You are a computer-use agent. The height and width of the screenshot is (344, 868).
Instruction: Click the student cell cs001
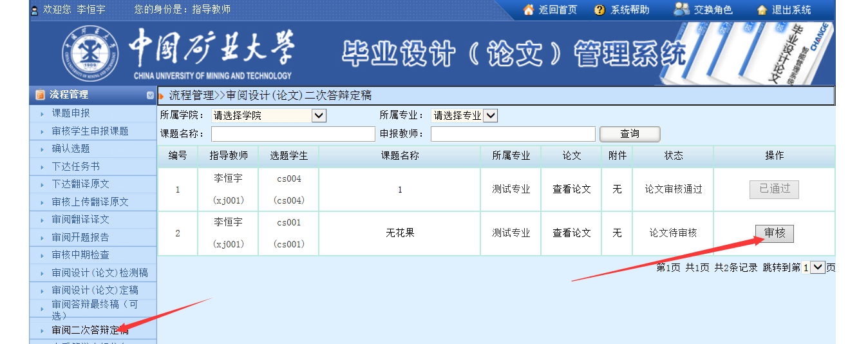[288, 233]
